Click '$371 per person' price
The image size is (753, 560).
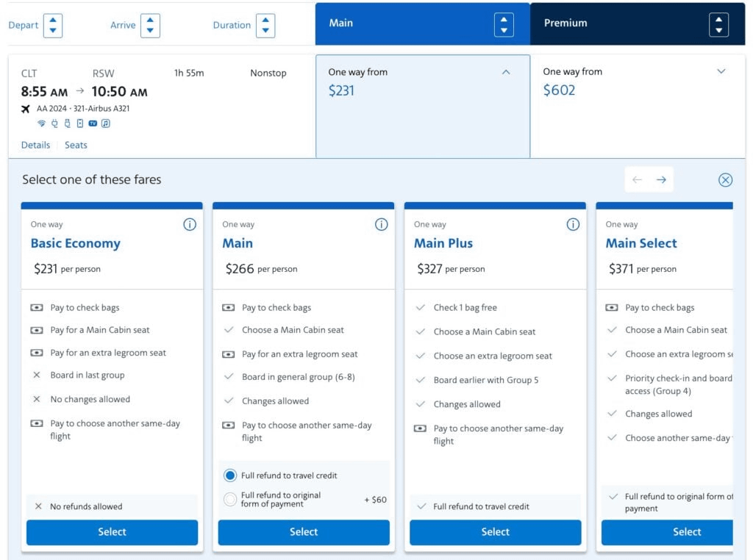(x=643, y=269)
